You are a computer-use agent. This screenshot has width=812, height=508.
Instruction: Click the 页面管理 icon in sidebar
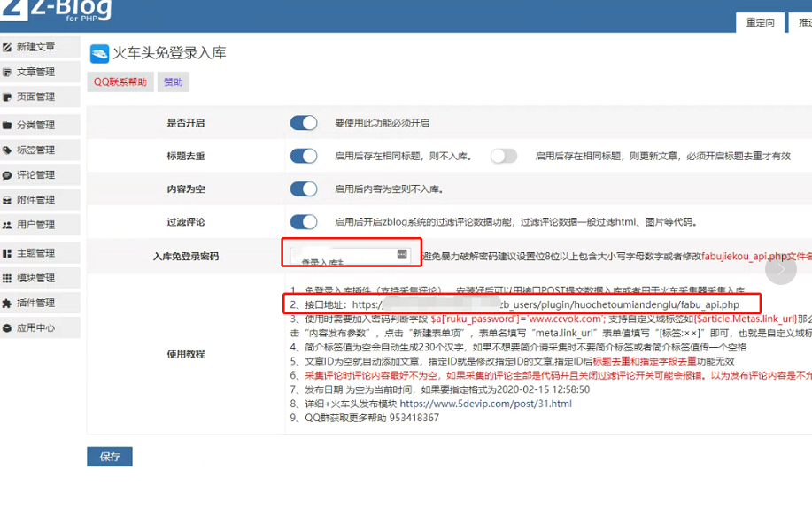(7, 96)
